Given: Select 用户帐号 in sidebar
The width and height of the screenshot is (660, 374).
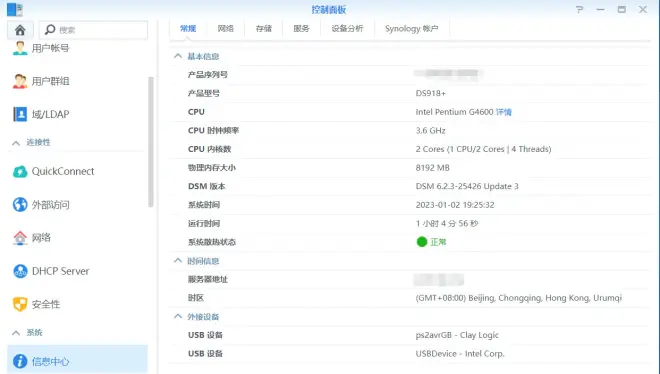Looking at the screenshot, I should [x=51, y=48].
